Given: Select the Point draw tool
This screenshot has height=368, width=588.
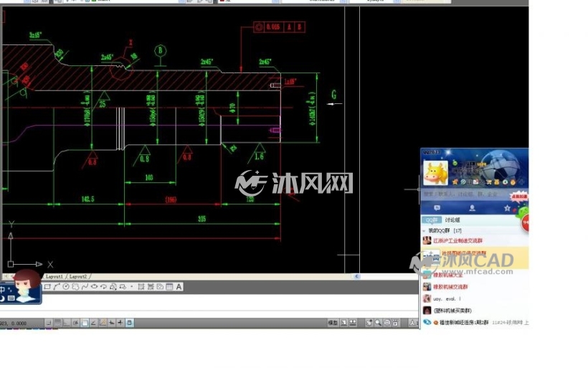Looking at the screenshot, I should coord(132,287).
